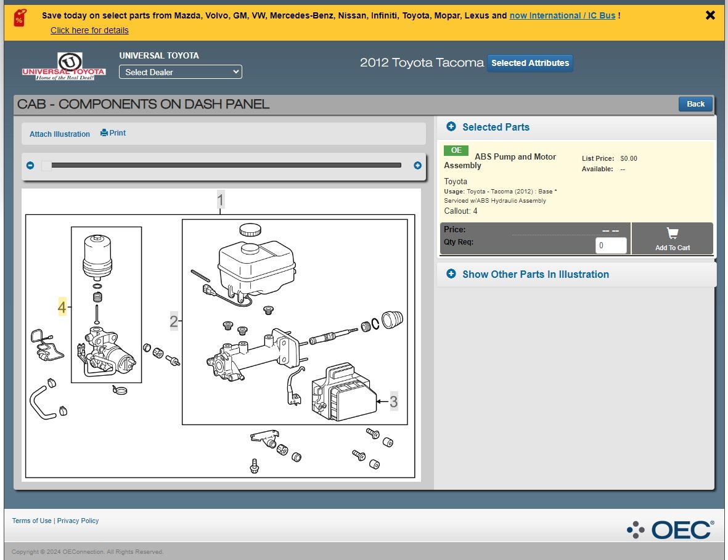This screenshot has width=728, height=560.
Task: Click the red discount tag icon
Action: (20, 18)
